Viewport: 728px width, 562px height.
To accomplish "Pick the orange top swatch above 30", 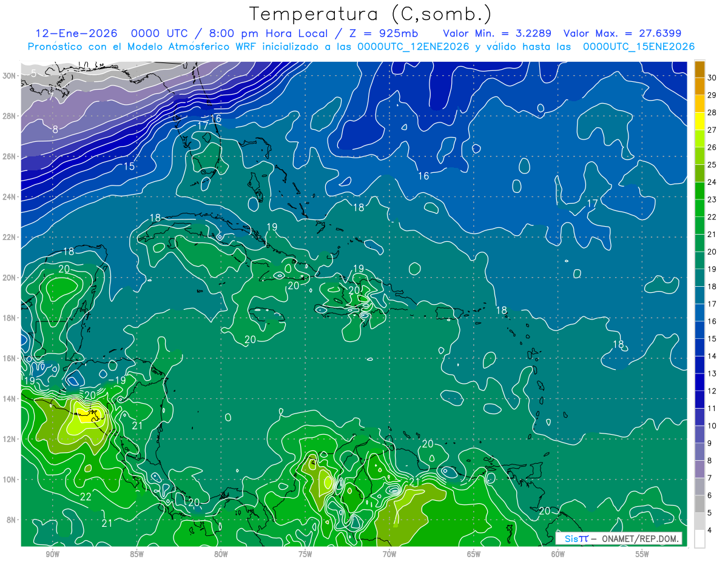I will [699, 69].
